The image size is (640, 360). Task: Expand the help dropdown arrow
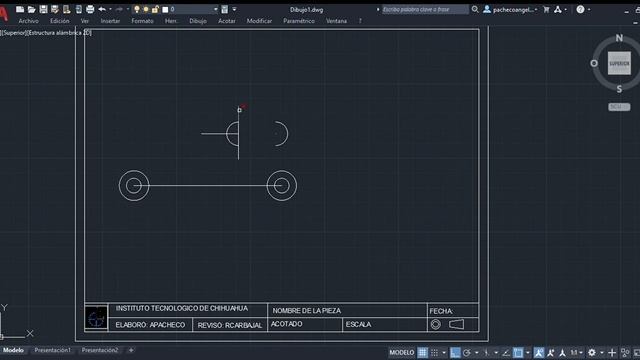click(x=589, y=9)
